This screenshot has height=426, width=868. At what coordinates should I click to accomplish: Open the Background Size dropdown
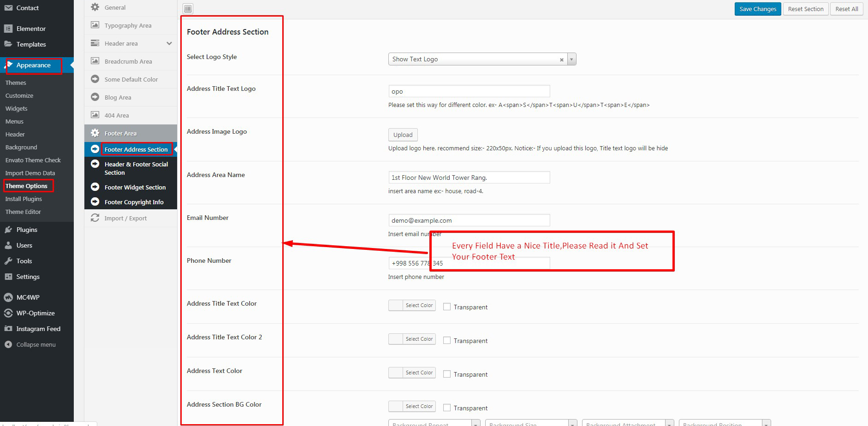[531, 423]
